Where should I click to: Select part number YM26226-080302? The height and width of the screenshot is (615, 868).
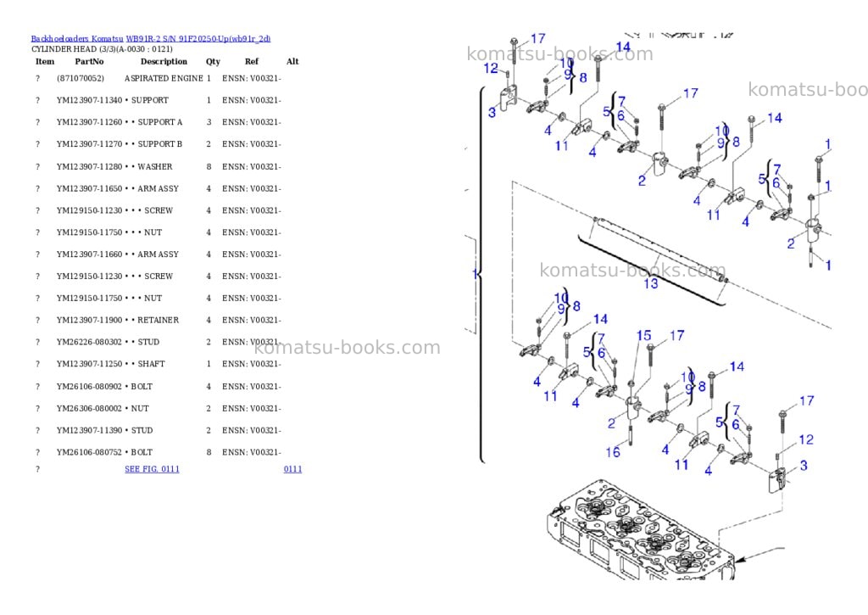tap(89, 343)
